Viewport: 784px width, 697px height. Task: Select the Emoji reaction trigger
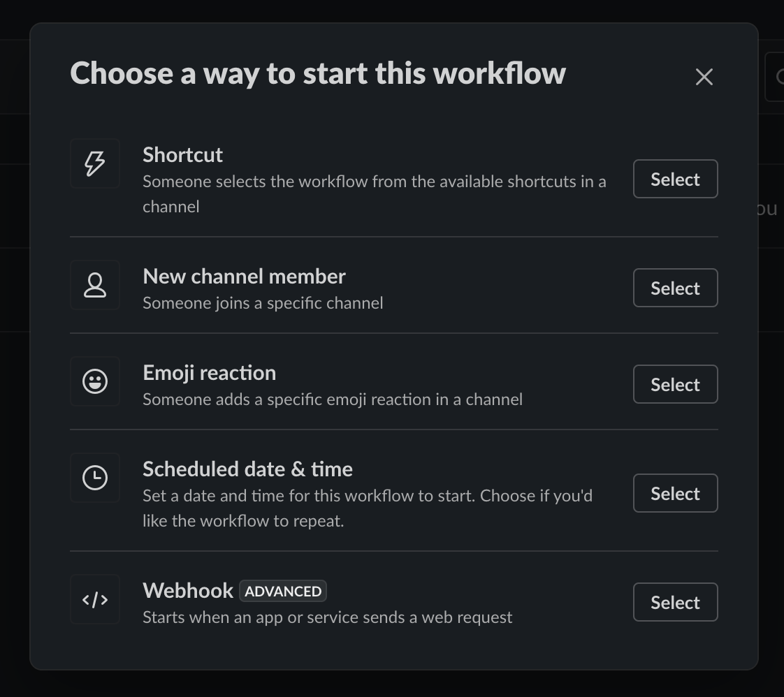tap(675, 384)
